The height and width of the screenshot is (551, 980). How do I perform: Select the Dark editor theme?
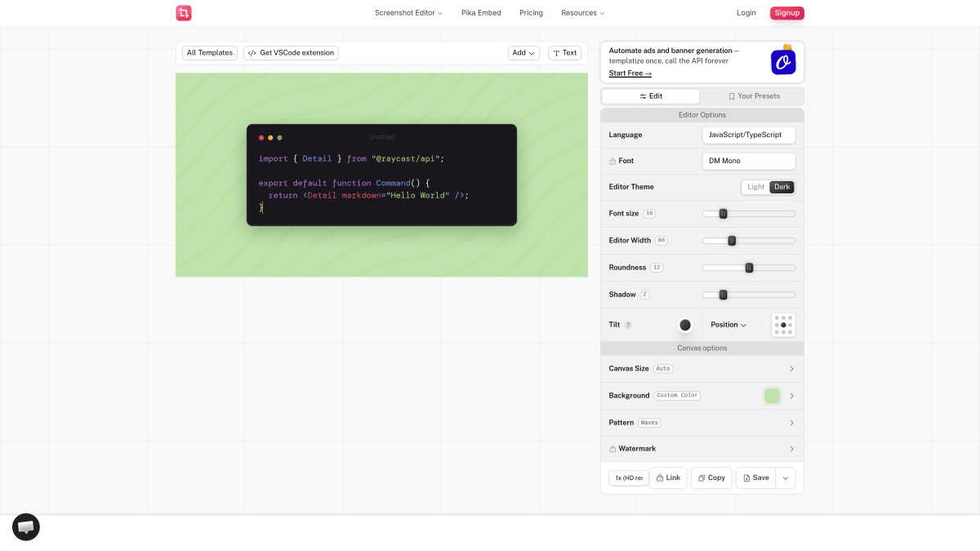click(x=782, y=187)
